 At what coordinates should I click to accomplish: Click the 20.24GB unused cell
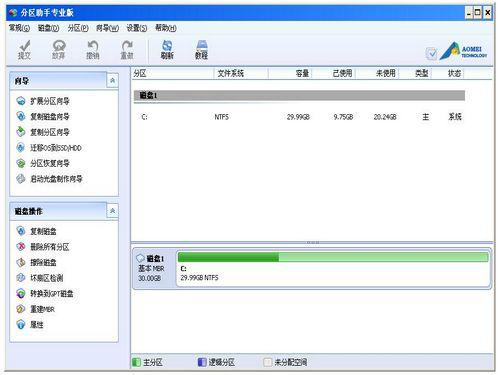coord(385,117)
